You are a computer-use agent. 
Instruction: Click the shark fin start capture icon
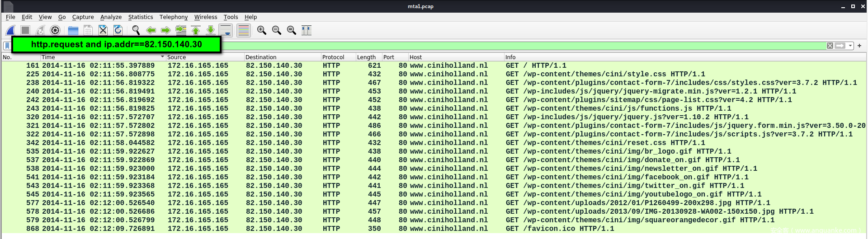click(11, 30)
